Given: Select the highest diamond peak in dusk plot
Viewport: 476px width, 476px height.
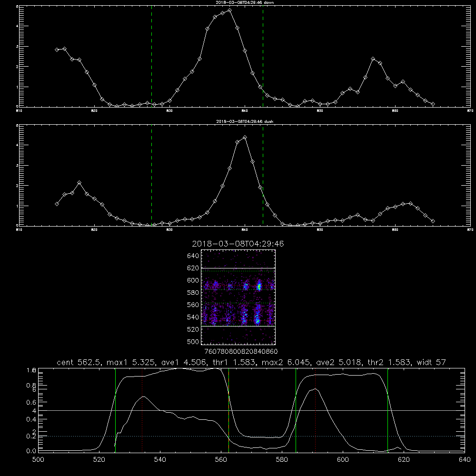Looking at the screenshot, I should pyautogui.click(x=245, y=137).
